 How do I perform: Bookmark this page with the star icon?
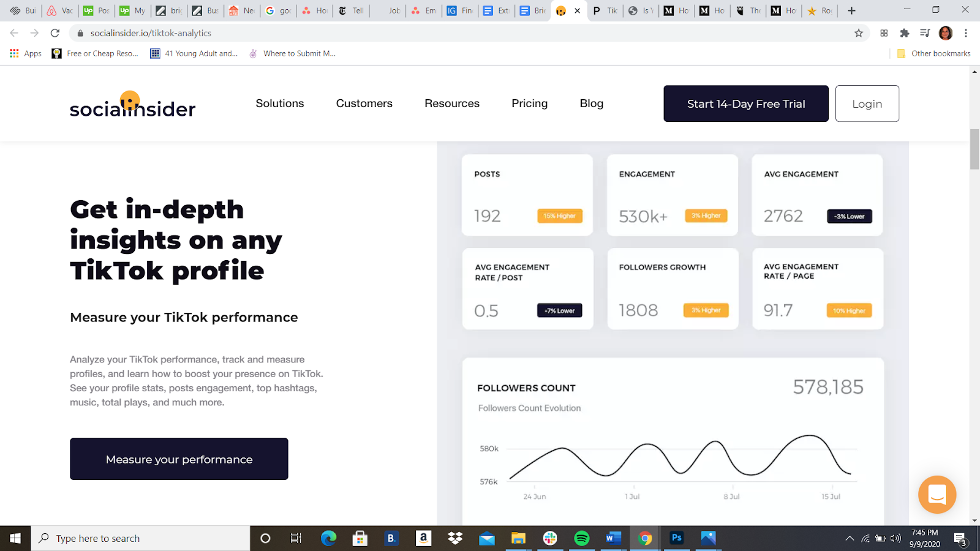pos(859,33)
